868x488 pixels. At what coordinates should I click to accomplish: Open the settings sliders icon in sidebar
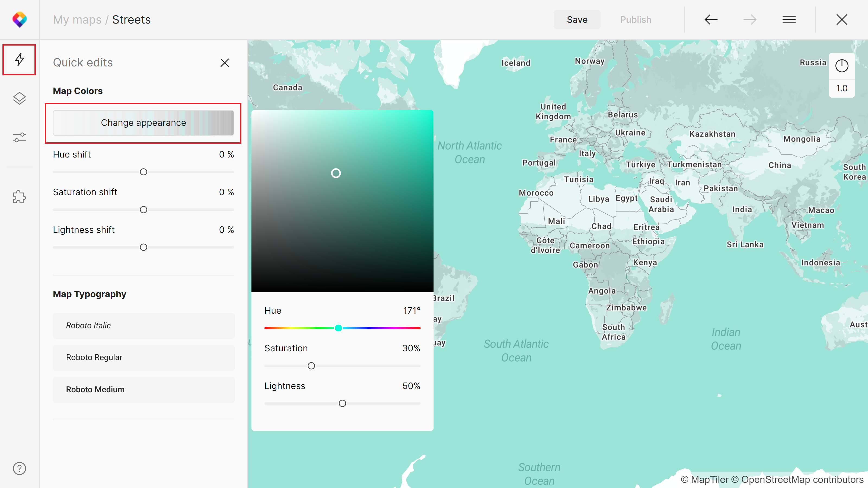tap(20, 137)
